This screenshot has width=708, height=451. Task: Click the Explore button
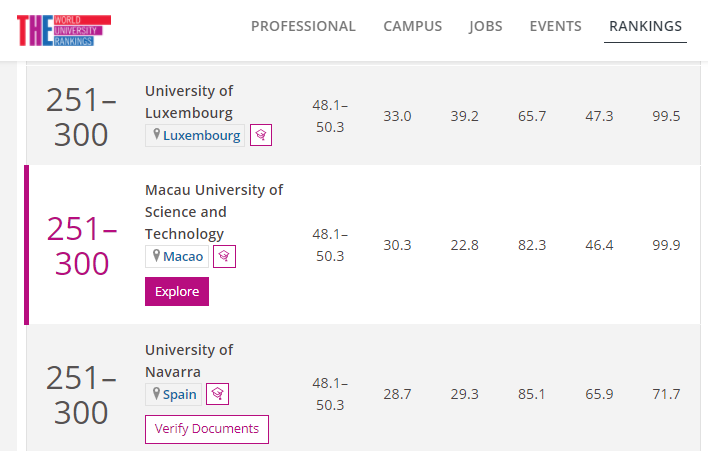tap(177, 292)
